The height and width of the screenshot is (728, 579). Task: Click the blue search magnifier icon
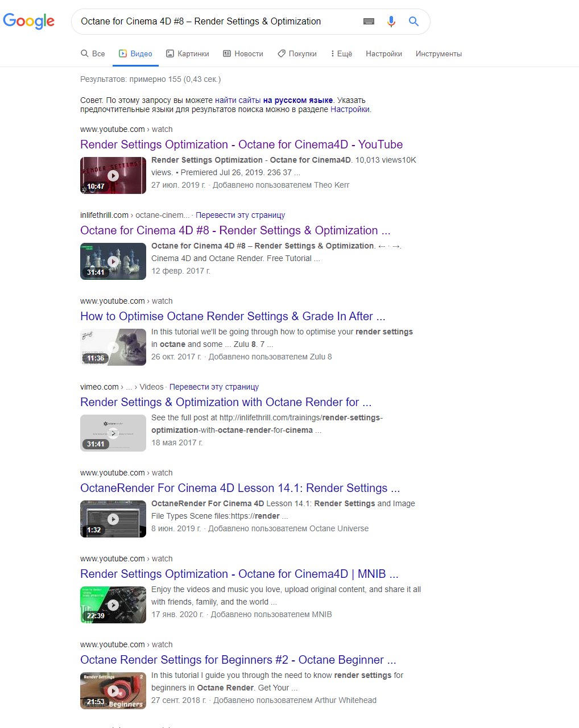(414, 22)
